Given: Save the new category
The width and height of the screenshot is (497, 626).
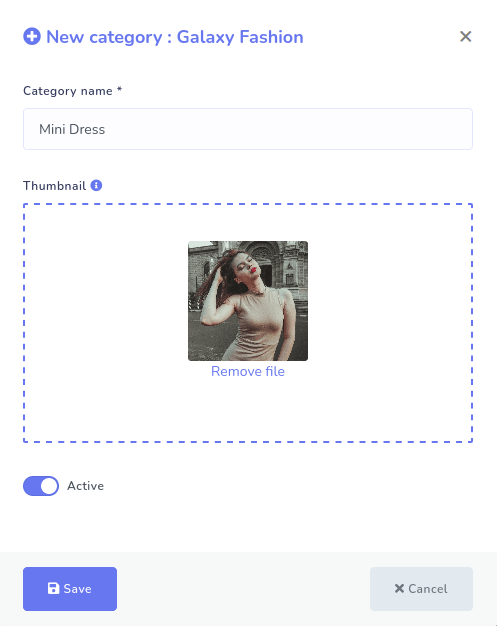Looking at the screenshot, I should coord(70,589).
